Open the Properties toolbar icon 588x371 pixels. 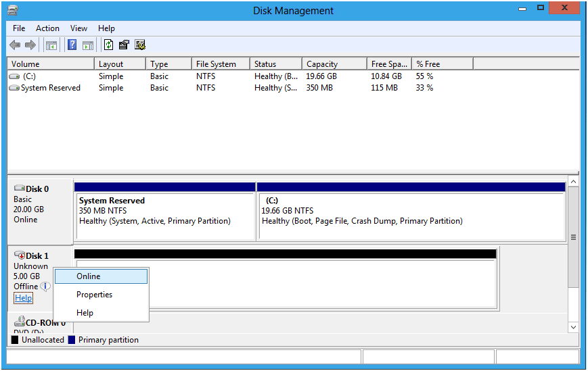124,45
